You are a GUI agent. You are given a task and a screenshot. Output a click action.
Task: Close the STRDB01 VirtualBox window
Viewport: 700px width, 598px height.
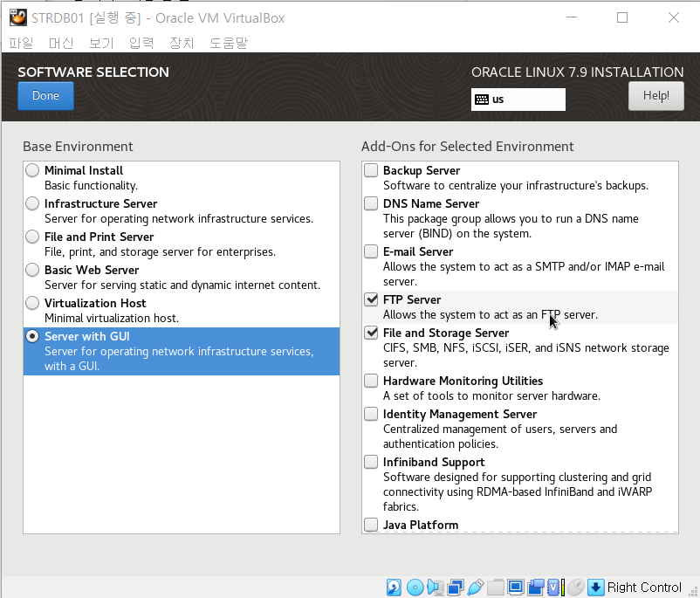pyautogui.click(x=674, y=17)
